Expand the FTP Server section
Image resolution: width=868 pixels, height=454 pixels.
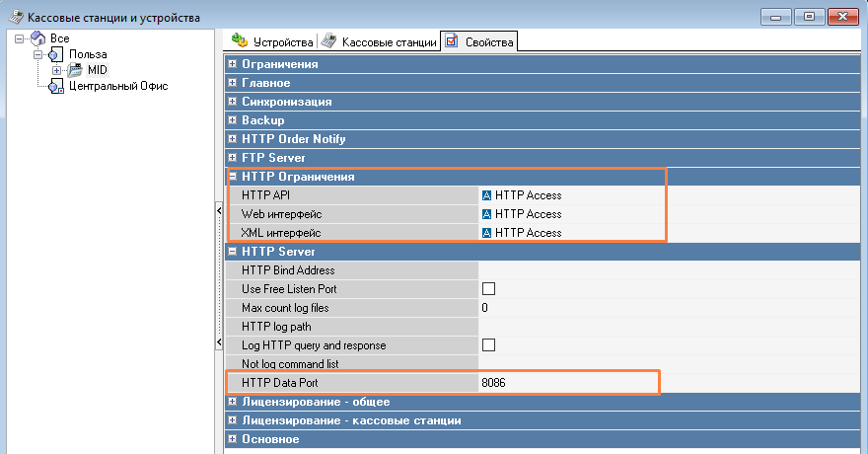point(233,158)
